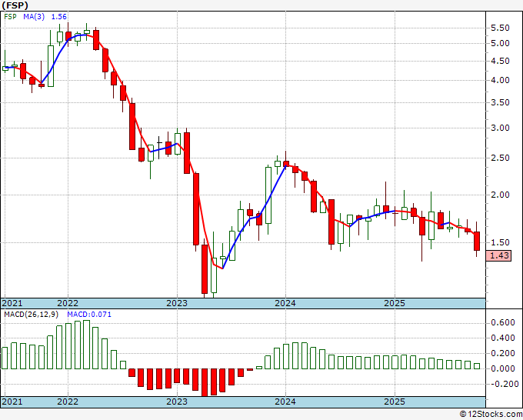Click 2023 on the MACD timeline
The width and height of the screenshot is (523, 420).
(177, 402)
